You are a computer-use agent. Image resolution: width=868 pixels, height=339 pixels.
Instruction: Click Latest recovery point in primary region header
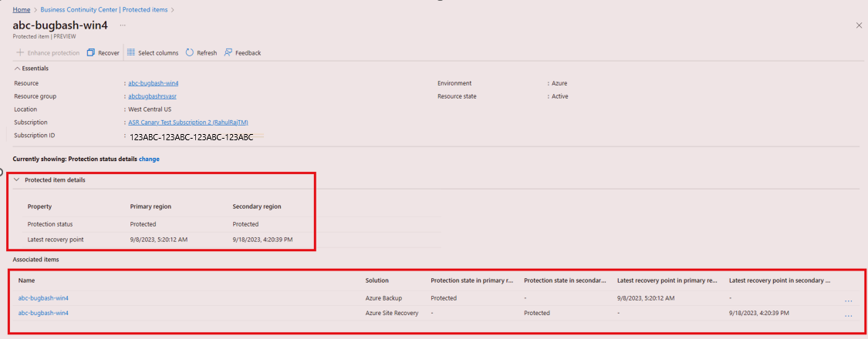click(x=667, y=281)
